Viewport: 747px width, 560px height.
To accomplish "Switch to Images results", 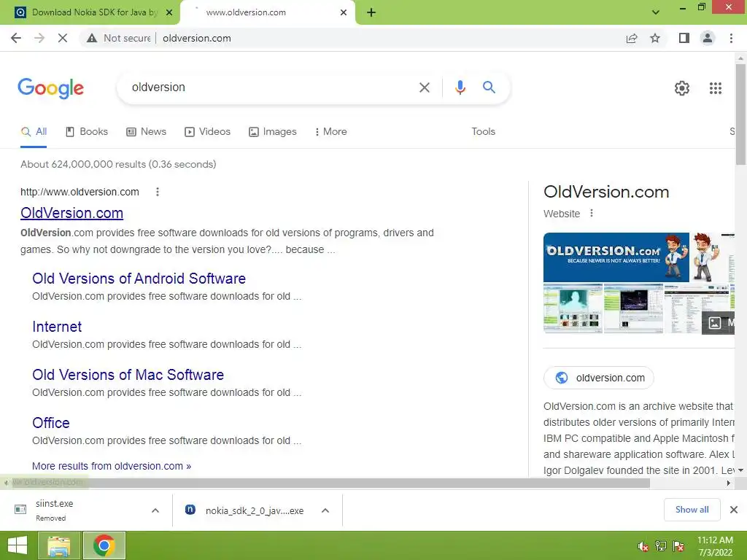I will [273, 132].
